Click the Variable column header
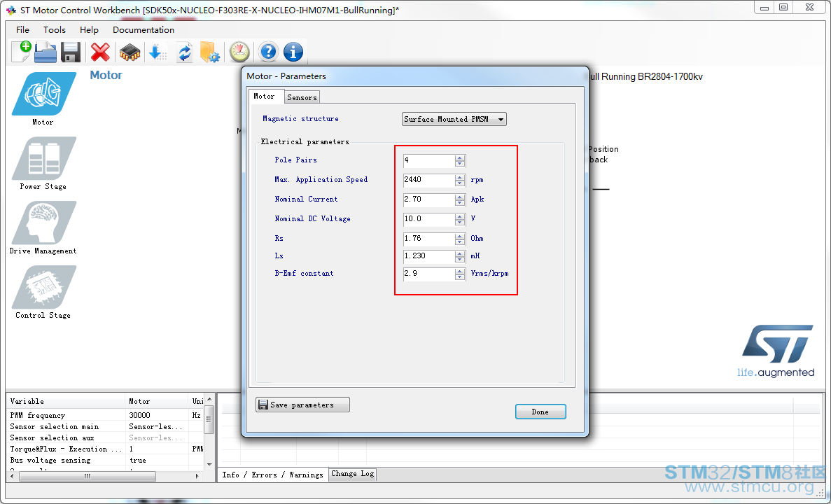This screenshot has height=504, width=831. point(66,401)
